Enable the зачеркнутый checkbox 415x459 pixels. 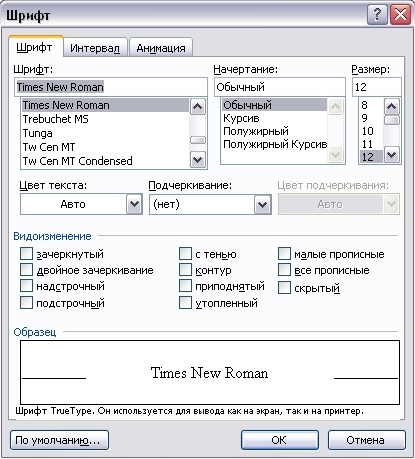[x=26, y=254]
